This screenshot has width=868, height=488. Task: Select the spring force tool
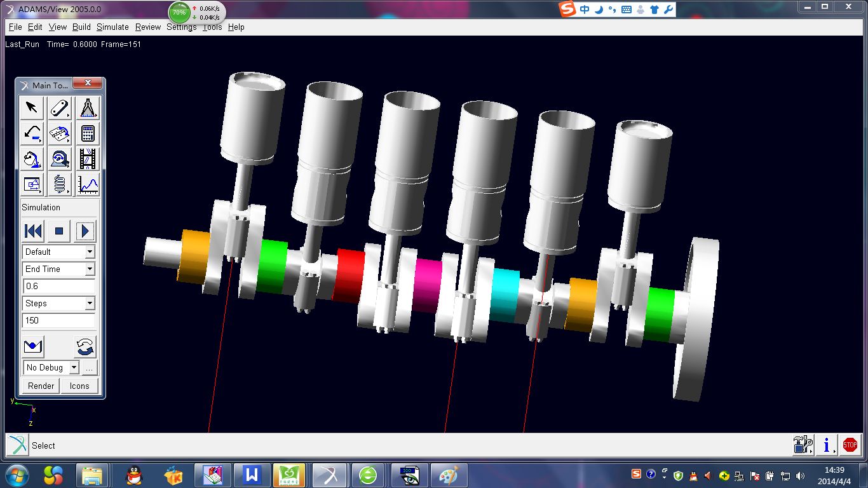tap(60, 184)
